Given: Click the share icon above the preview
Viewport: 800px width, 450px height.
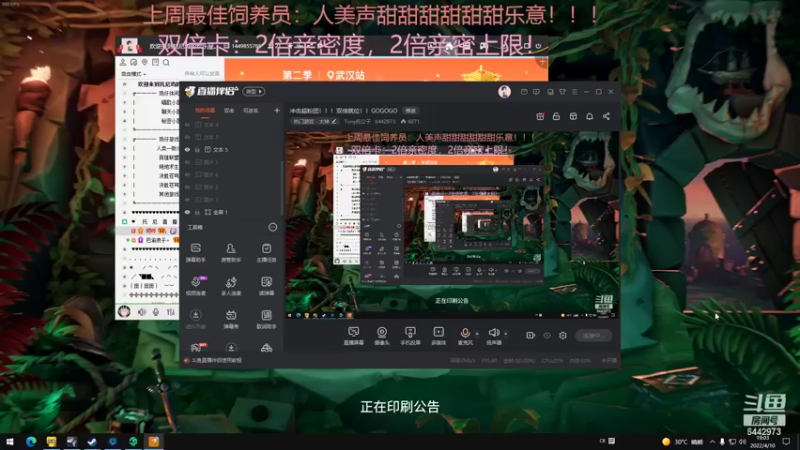Looking at the screenshot, I should 606,116.
